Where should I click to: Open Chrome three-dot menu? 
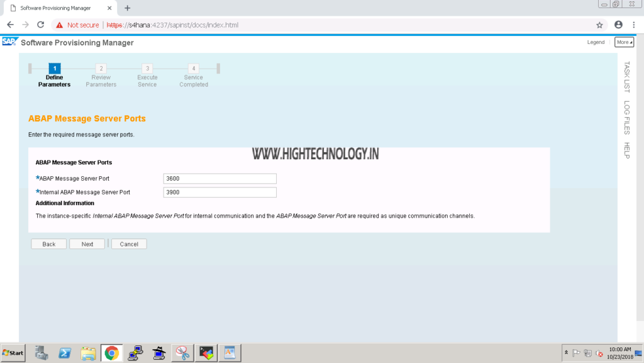pos(634,25)
